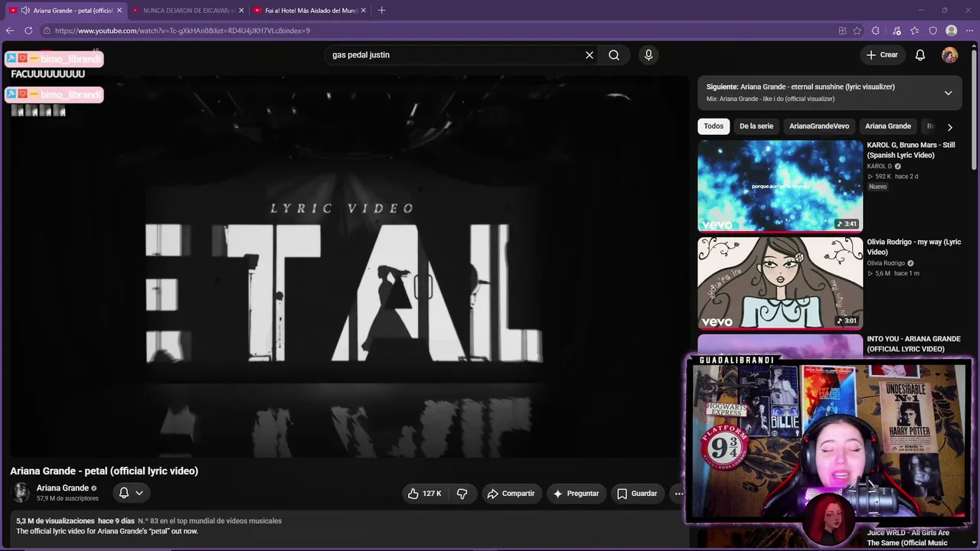Click the magnifying glass search button

point(614,55)
